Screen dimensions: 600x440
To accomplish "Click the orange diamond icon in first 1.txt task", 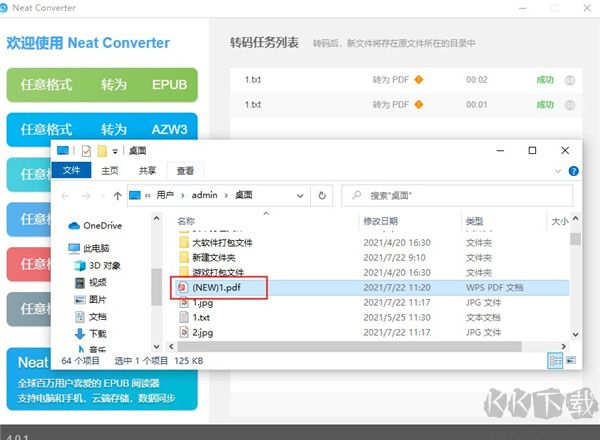I will tap(419, 80).
